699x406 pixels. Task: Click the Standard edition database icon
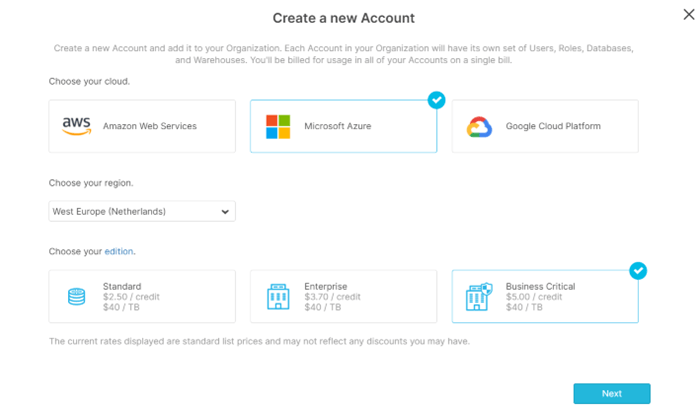coord(76,297)
